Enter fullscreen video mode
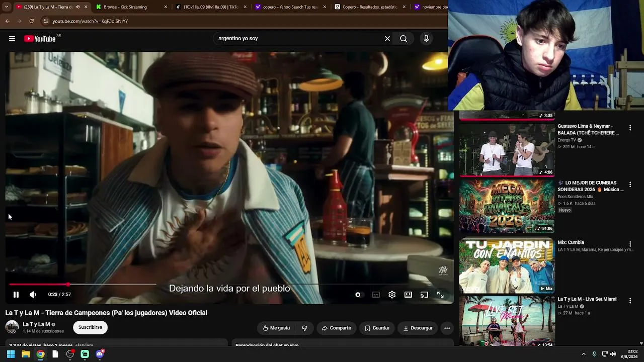Image resolution: width=644 pixels, height=362 pixels. [x=440, y=295]
